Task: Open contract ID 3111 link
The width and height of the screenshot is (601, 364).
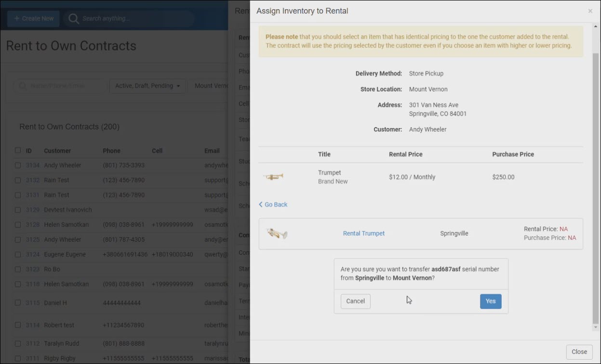Action: 33,358
